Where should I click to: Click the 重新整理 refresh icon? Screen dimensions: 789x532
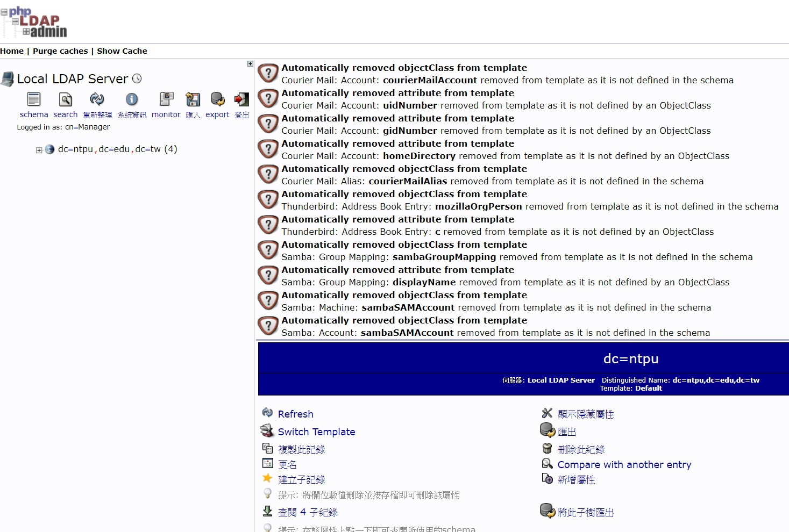(x=97, y=99)
